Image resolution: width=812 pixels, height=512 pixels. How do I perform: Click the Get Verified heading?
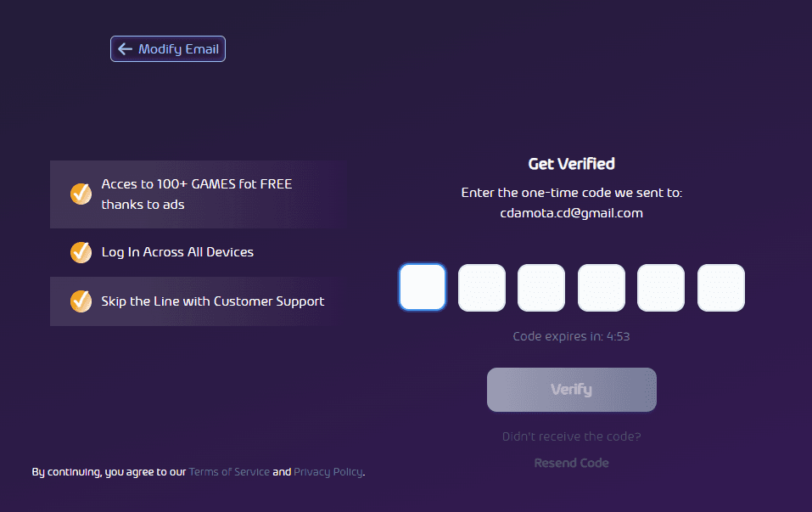[572, 164]
